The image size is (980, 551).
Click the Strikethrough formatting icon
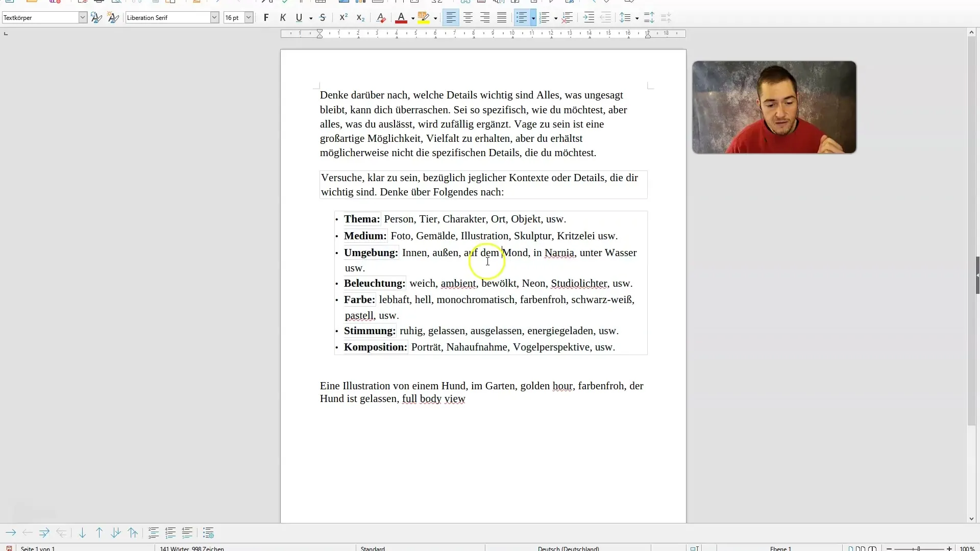323,17
